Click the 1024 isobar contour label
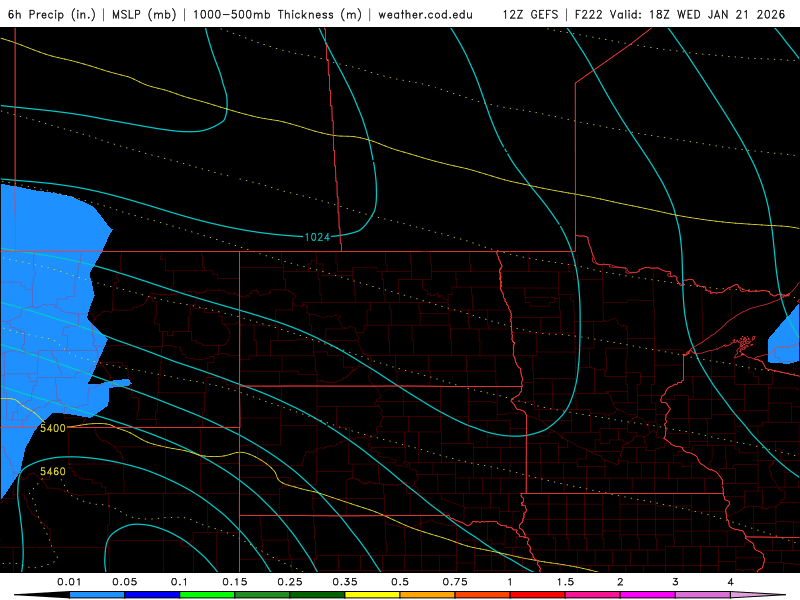 317,237
